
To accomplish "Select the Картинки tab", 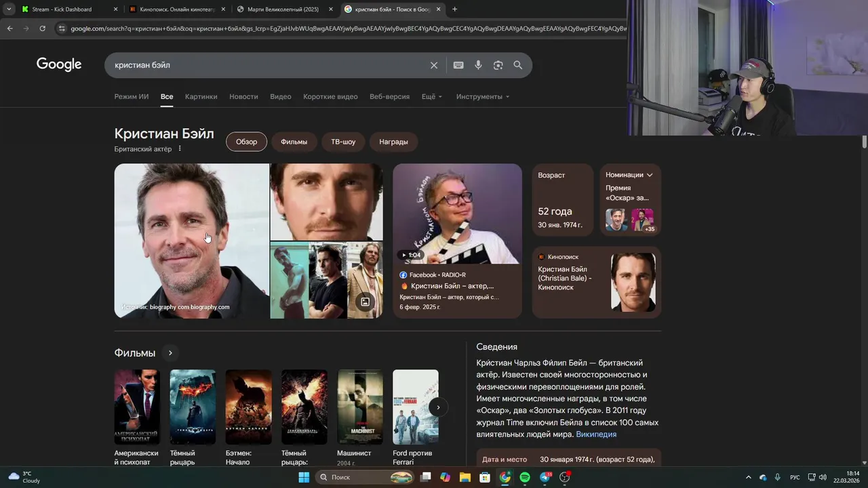I will tap(201, 96).
